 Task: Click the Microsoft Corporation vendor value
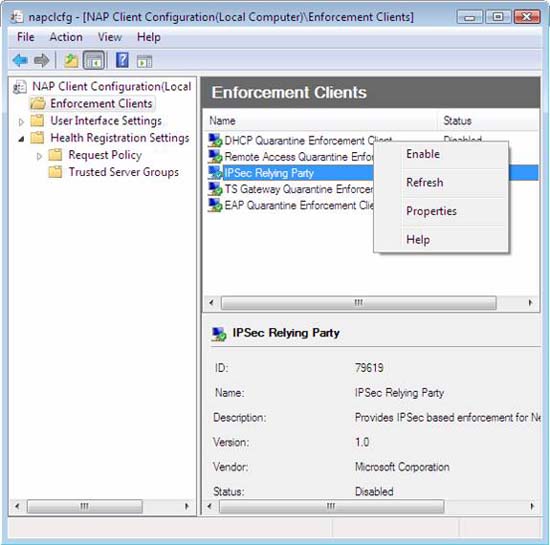402,467
